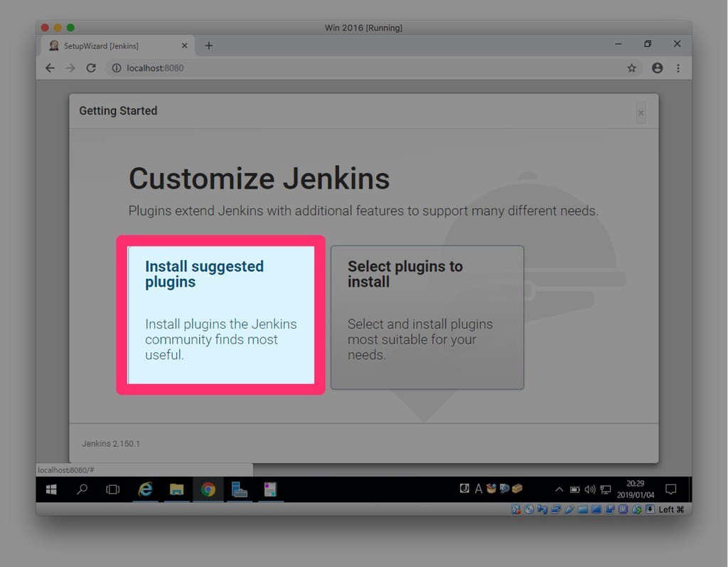This screenshot has width=728, height=567.
Task: Open the clock showing 20:29
Action: 635,489
